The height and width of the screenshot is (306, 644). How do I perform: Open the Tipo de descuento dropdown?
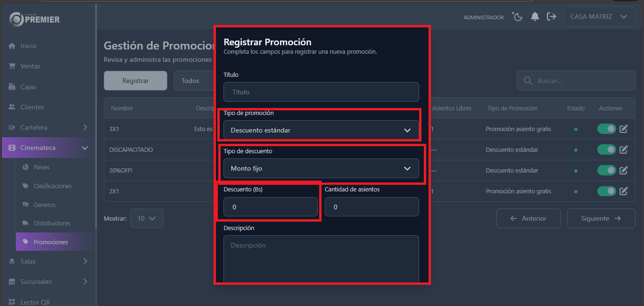[321, 168]
